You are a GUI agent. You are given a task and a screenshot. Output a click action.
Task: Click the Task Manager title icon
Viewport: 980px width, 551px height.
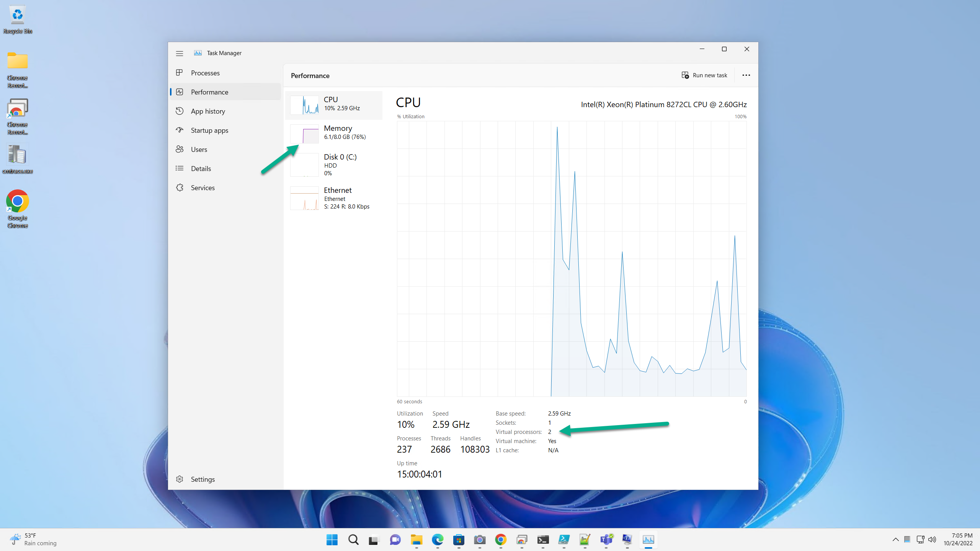click(198, 53)
